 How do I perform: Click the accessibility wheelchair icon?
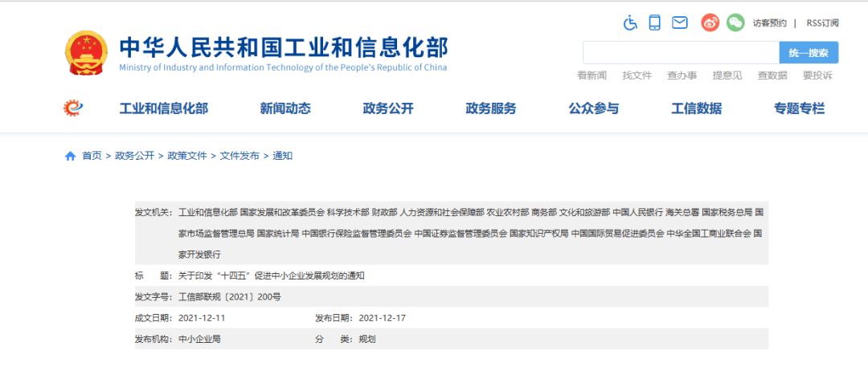631,22
